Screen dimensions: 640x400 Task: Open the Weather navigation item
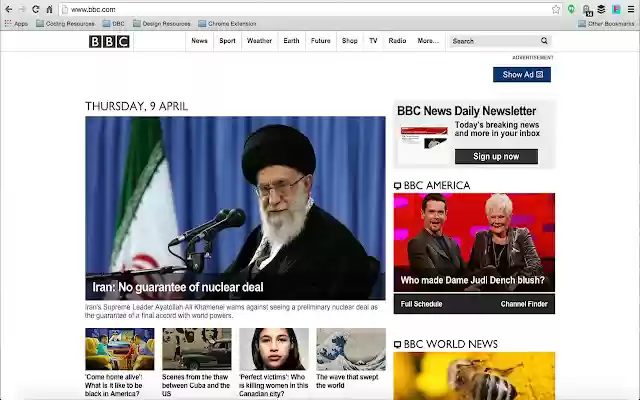point(259,41)
